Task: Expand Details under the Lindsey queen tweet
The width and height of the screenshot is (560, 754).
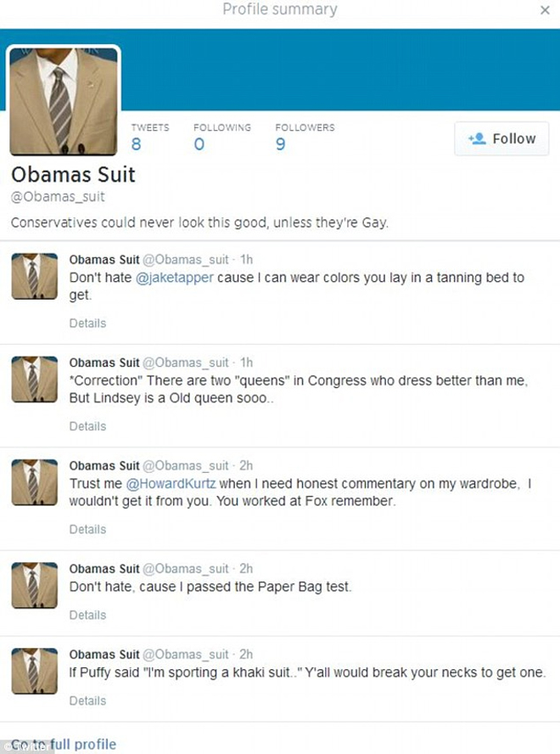Action: point(87,426)
